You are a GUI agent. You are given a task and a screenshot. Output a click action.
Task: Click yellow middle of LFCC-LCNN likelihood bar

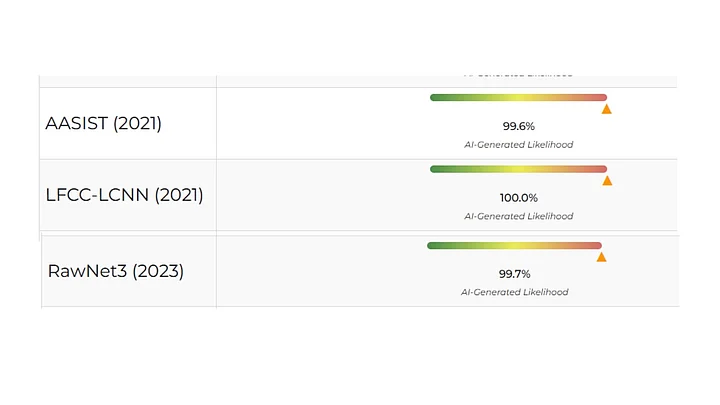[x=518, y=169]
